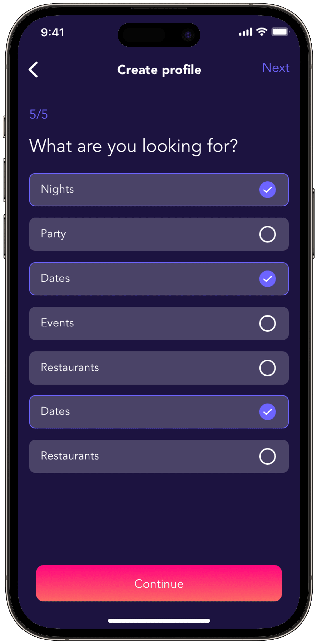Tap the 5/5 step indicator
The image size is (318, 644).
(x=39, y=114)
